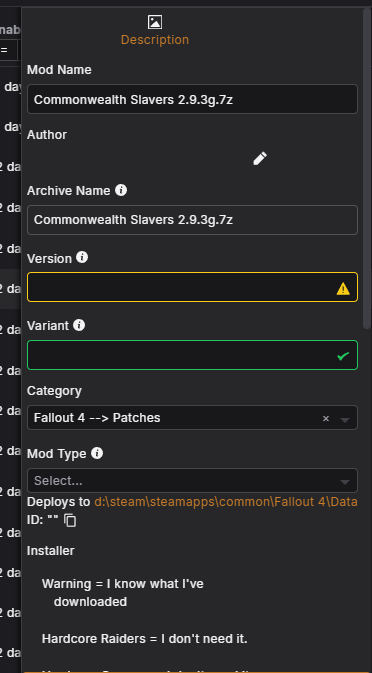Click the yellow warning triangle in Version field
The image size is (372, 673).
coord(343,289)
